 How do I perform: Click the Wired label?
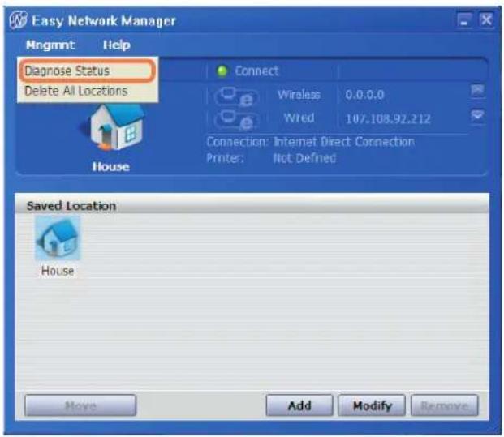point(299,118)
